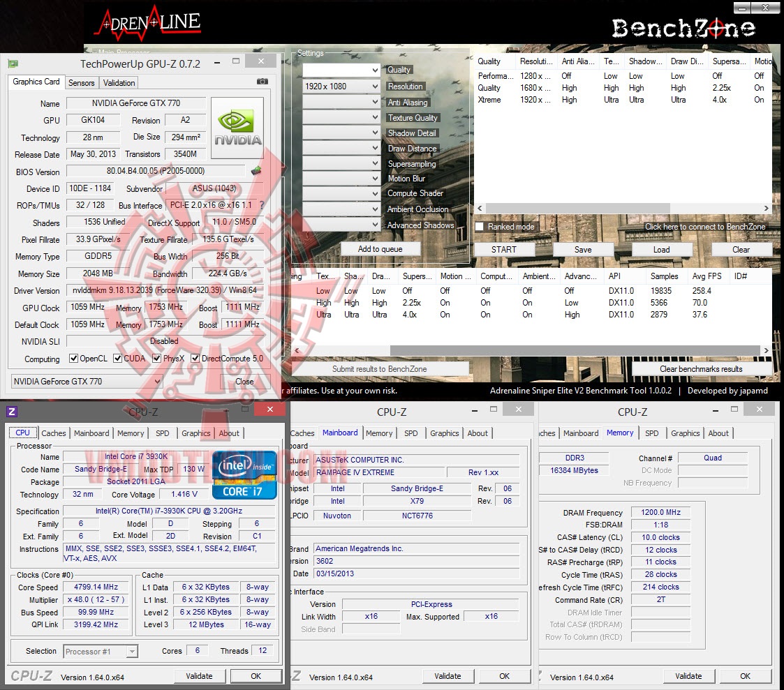Click the GPU name field NVIDIA GeForce GTX 770

pyautogui.click(x=136, y=103)
